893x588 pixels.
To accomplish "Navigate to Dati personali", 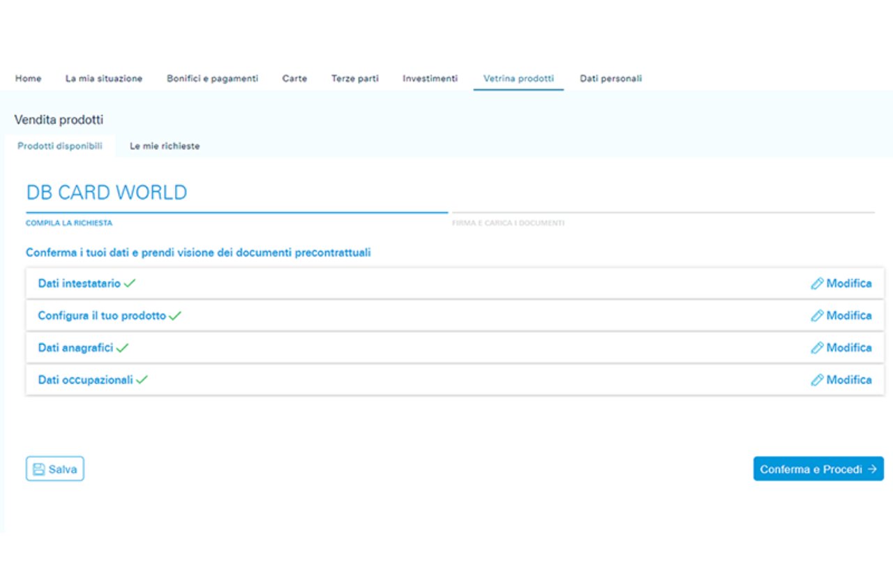I will click(x=610, y=79).
